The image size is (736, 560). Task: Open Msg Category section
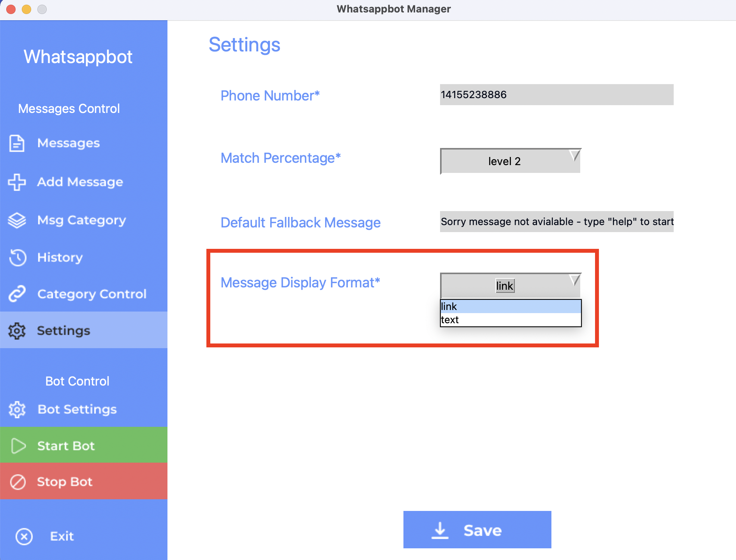84,220
